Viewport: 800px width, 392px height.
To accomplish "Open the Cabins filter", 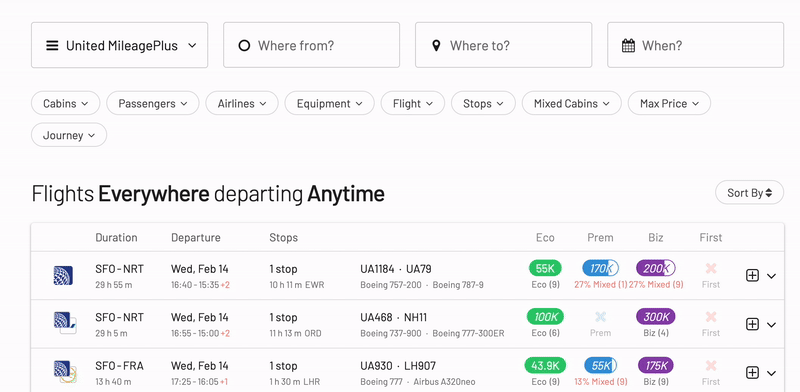I will (66, 103).
